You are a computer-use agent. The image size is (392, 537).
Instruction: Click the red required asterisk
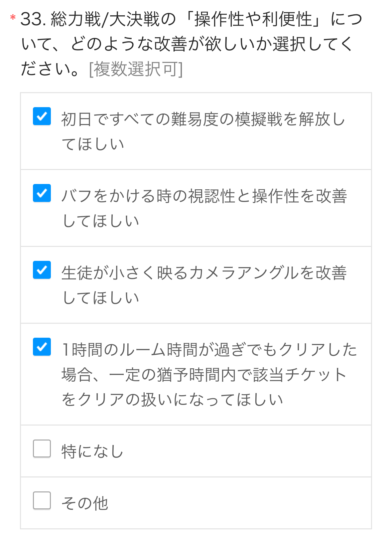point(13,17)
